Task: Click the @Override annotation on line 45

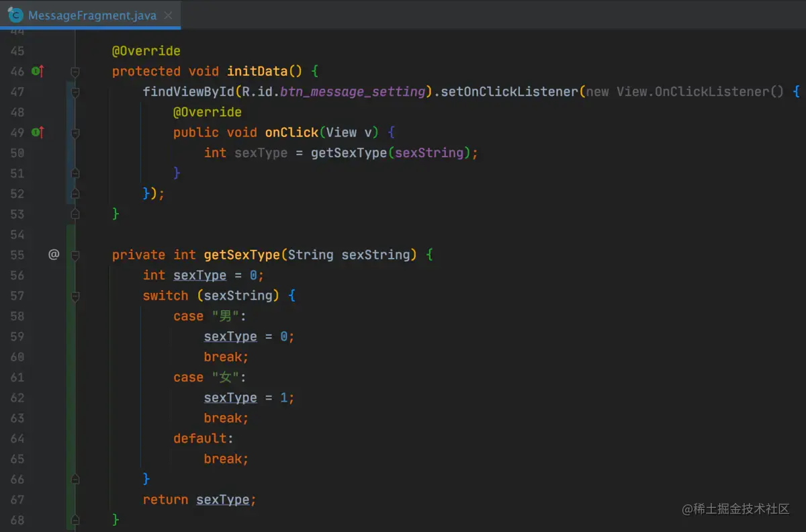Action: click(146, 51)
